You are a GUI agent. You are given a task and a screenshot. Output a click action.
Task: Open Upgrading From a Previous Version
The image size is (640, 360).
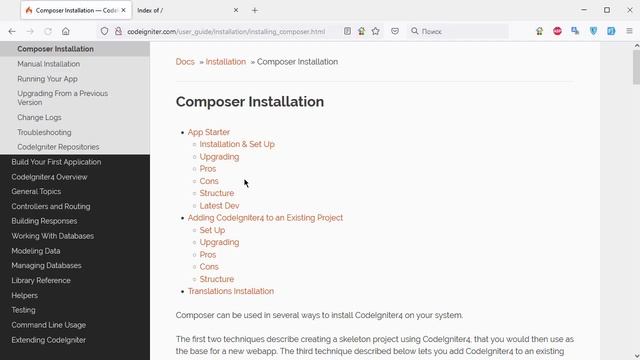click(x=62, y=98)
